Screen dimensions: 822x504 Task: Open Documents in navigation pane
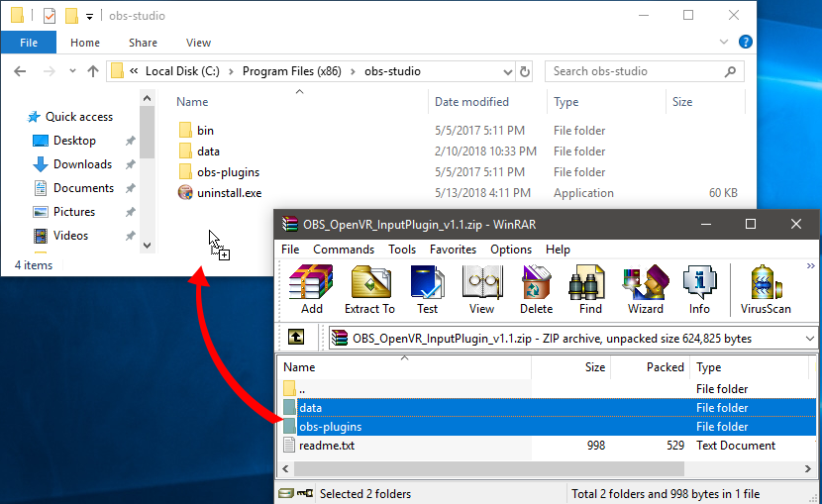click(x=83, y=188)
